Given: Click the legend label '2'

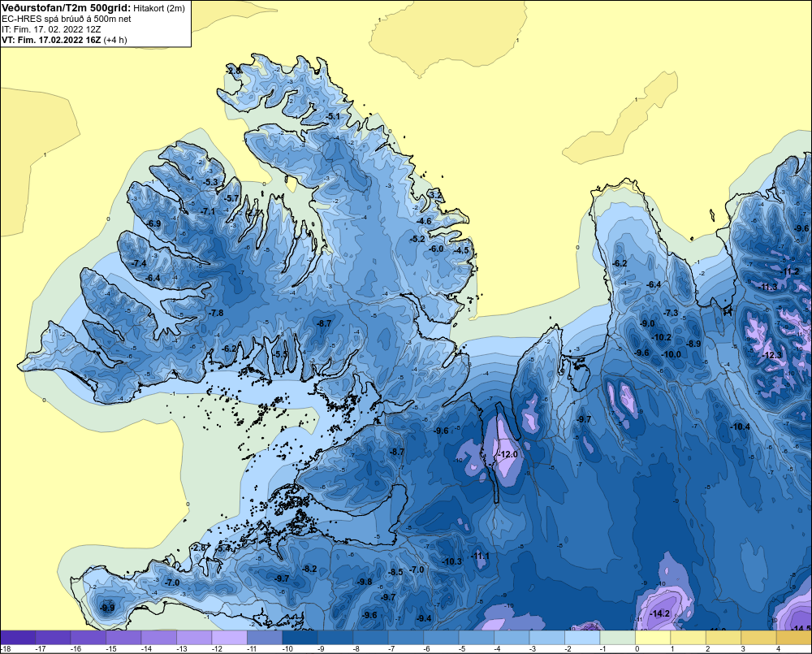Looking at the screenshot, I should [708, 649].
